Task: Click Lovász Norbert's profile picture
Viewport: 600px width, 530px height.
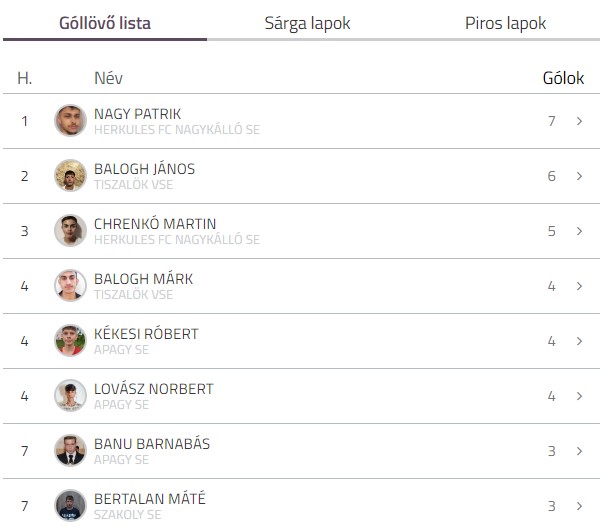Action: coord(70,396)
